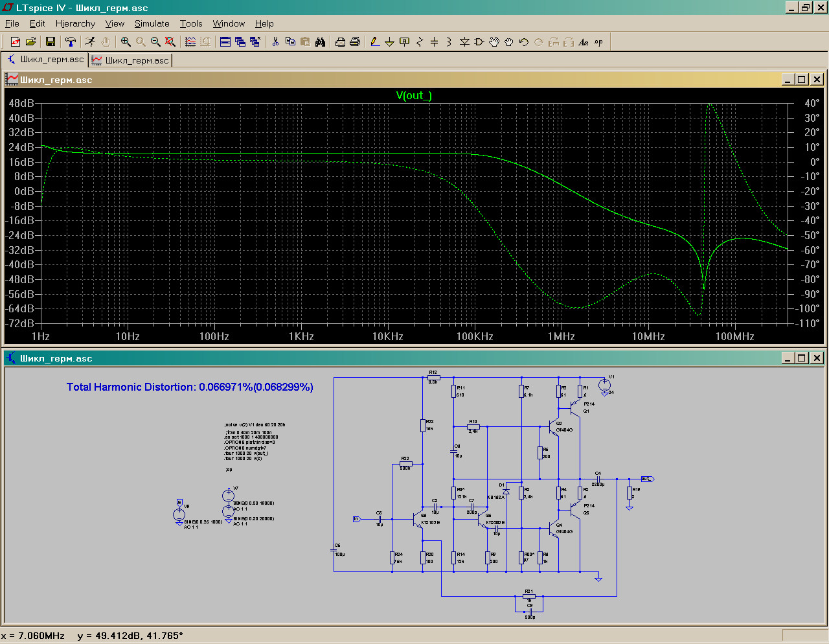The image size is (829, 644).
Task: Click the Find binoculars icon
Action: pyautogui.click(x=320, y=42)
